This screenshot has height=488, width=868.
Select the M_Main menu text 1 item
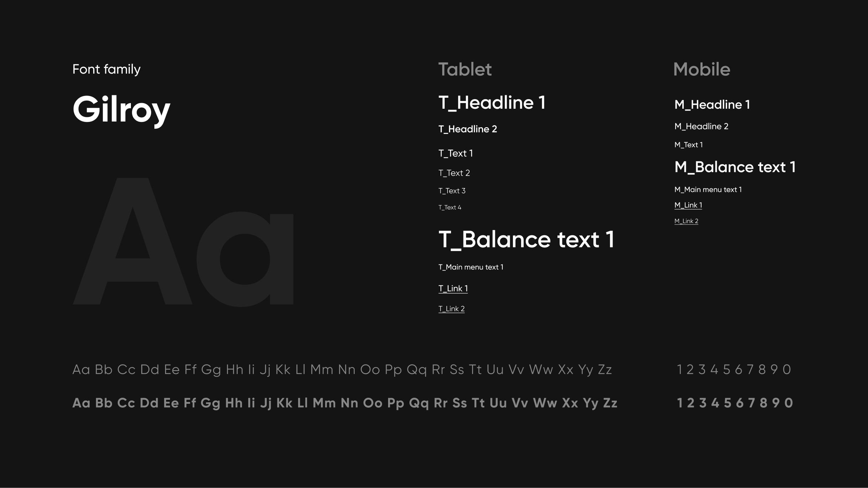708,190
